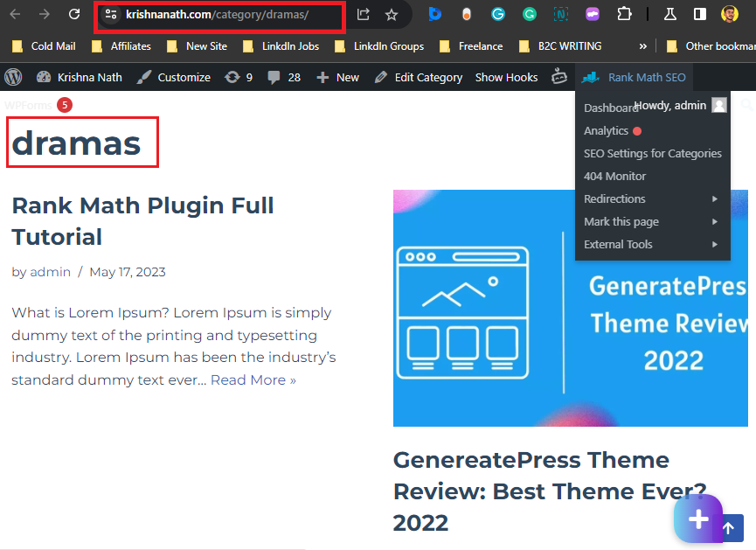
Task: Expand the External Tools submenu
Action: point(652,244)
